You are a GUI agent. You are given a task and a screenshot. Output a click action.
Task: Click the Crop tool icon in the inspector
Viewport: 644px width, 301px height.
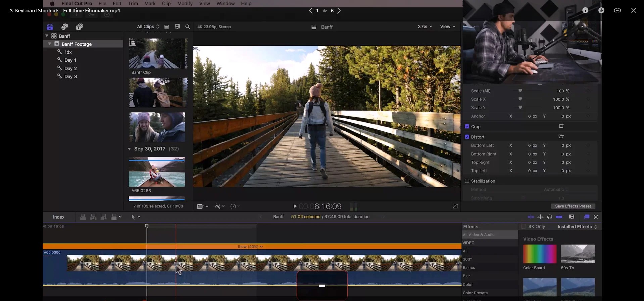tap(561, 126)
